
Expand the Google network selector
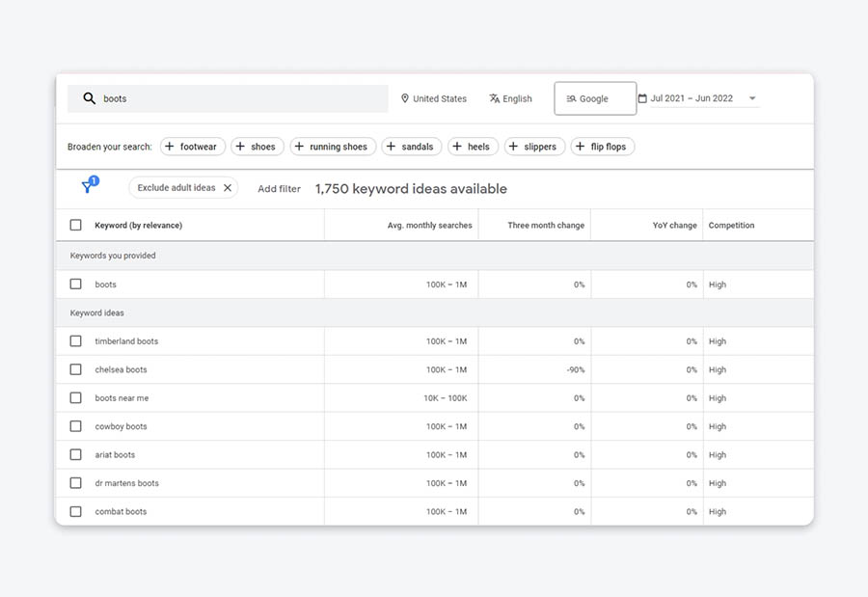(594, 97)
